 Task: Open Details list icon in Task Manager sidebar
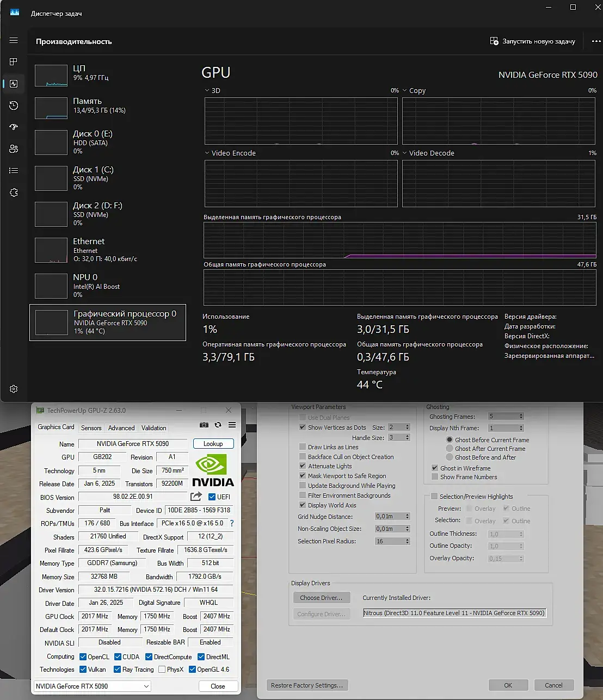[x=14, y=171]
